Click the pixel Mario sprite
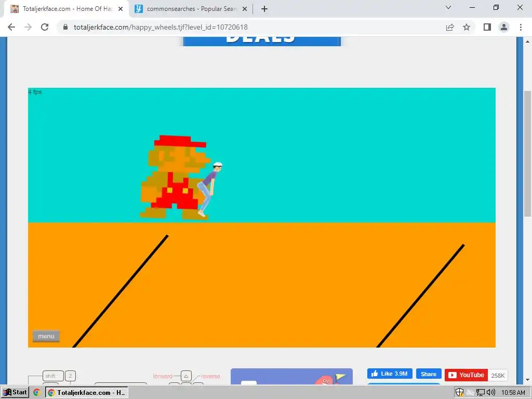 click(175, 177)
